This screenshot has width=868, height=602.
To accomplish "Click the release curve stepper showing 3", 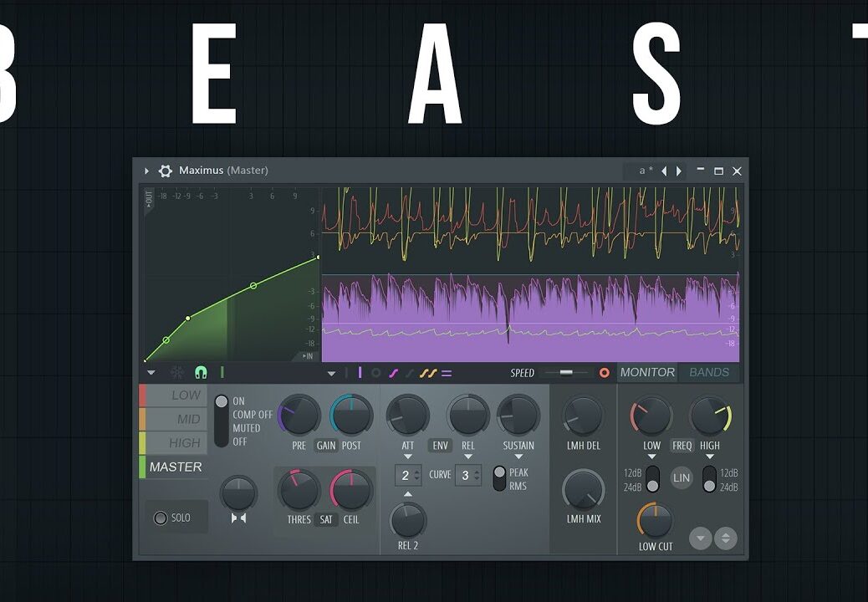I will coord(468,475).
